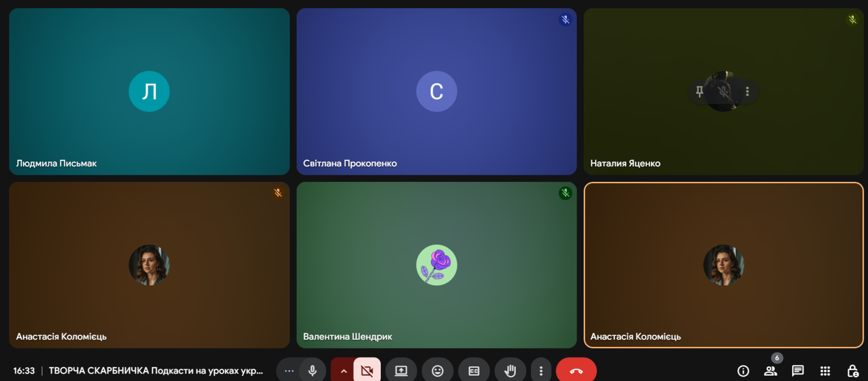Viewport: 868px width, 381px height.
Task: Click the mute icon on Наталия Яценко's tile overlay
Action: (723, 92)
